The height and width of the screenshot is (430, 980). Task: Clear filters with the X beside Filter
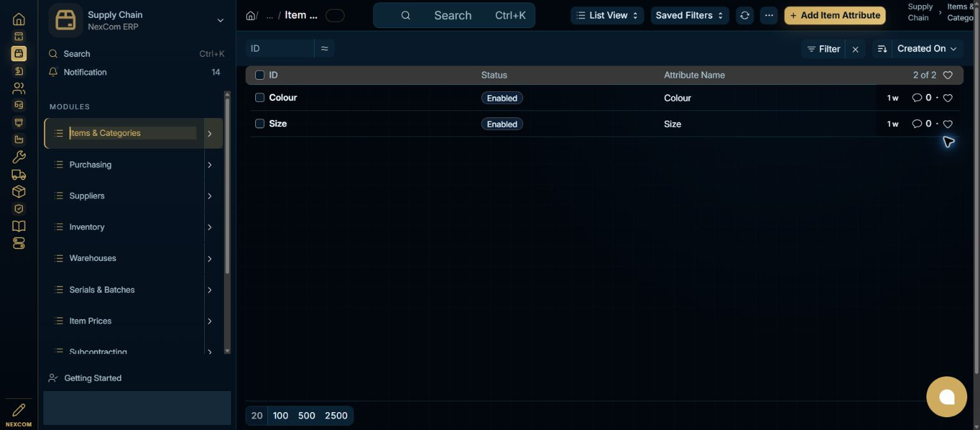(x=856, y=49)
